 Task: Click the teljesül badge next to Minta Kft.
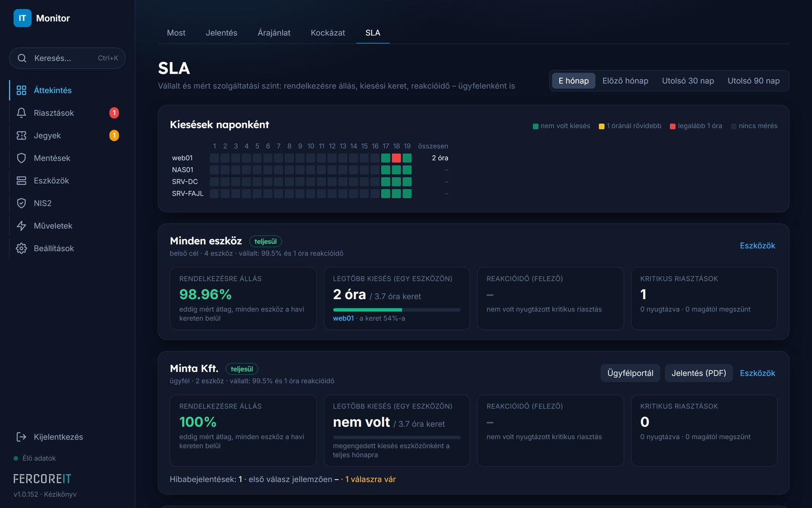(242, 369)
